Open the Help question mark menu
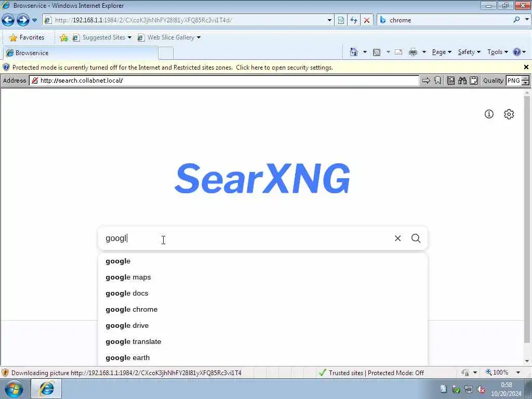532x399 pixels. pyautogui.click(x=519, y=52)
